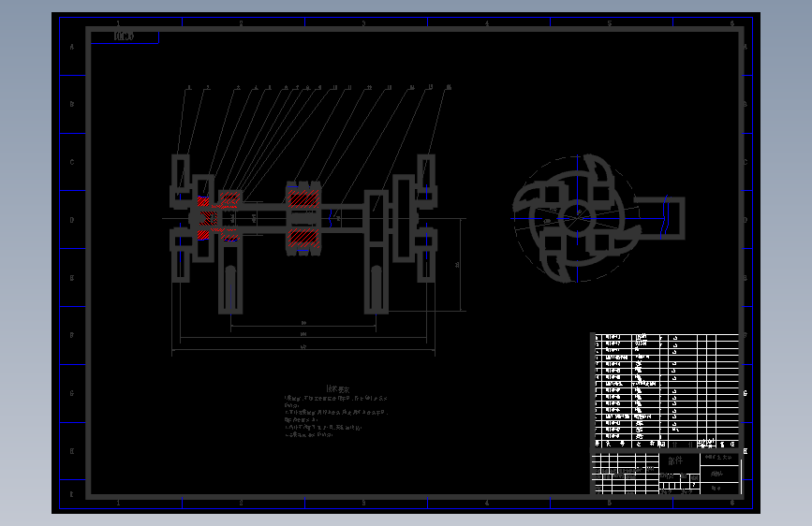Select part balloon number 15

pyautogui.click(x=430, y=87)
